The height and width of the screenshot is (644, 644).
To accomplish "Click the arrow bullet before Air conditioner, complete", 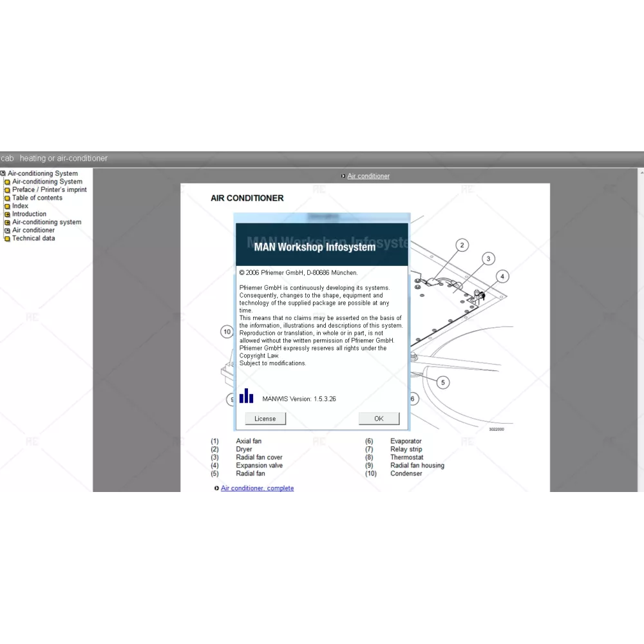I will pos(216,489).
